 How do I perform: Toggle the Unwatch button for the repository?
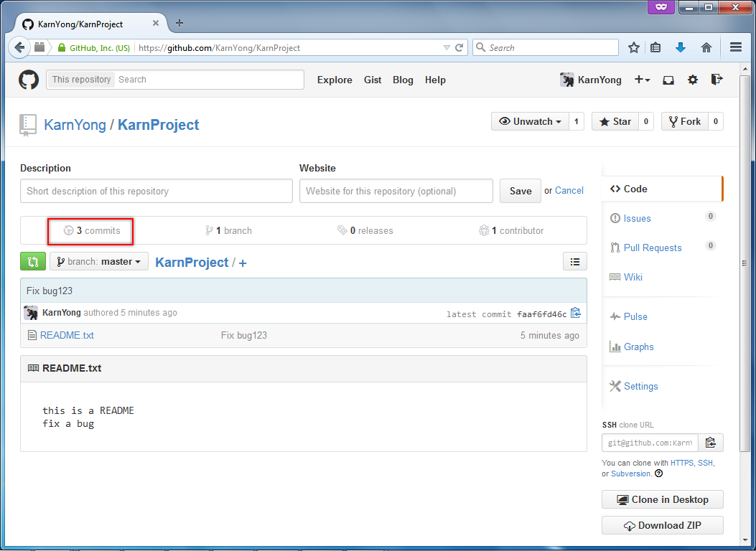pos(530,121)
